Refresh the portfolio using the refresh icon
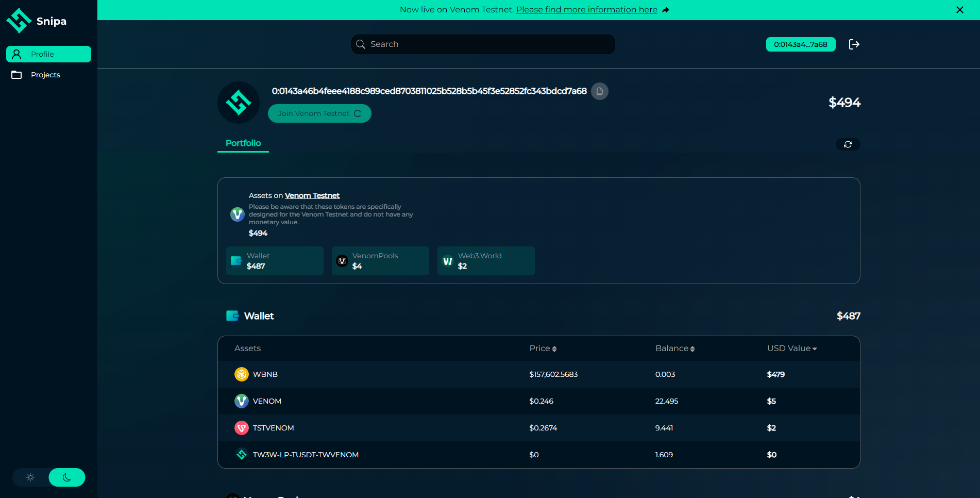 (x=848, y=144)
